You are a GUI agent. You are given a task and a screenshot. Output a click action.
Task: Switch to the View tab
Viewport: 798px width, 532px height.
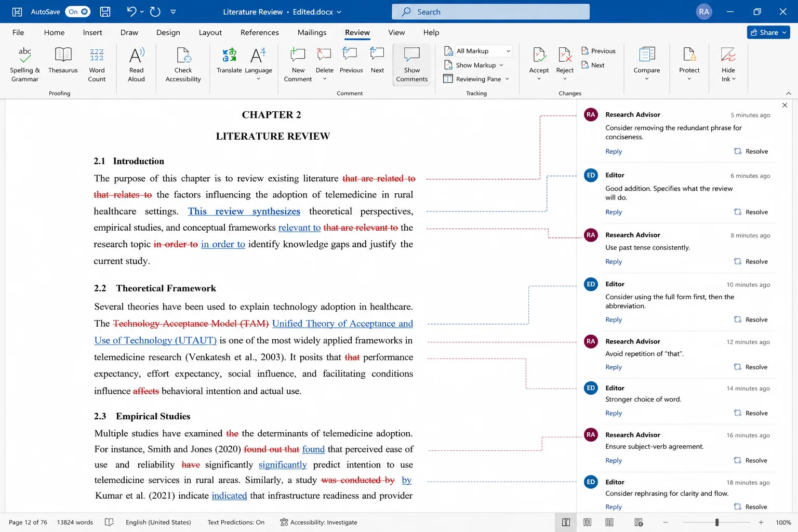[x=396, y=33]
